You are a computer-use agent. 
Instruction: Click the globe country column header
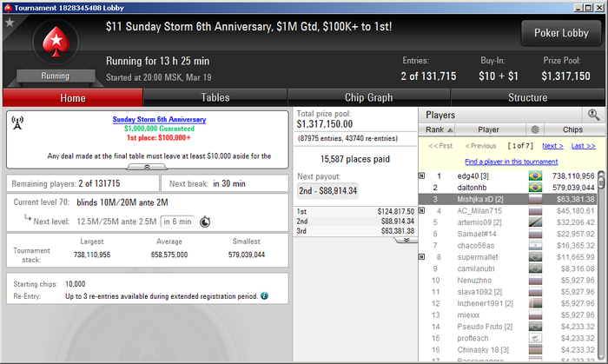click(535, 129)
